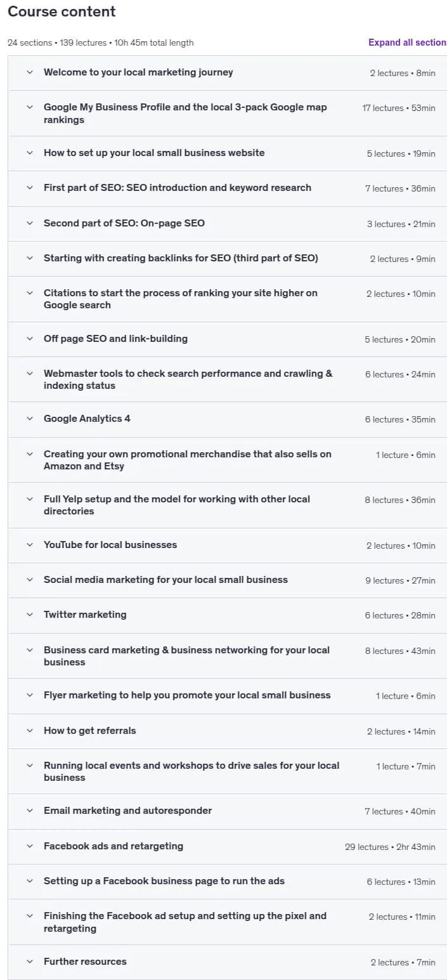The height and width of the screenshot is (980, 447).
Task: Select the Webmaster tools section heading
Action: 188,379
